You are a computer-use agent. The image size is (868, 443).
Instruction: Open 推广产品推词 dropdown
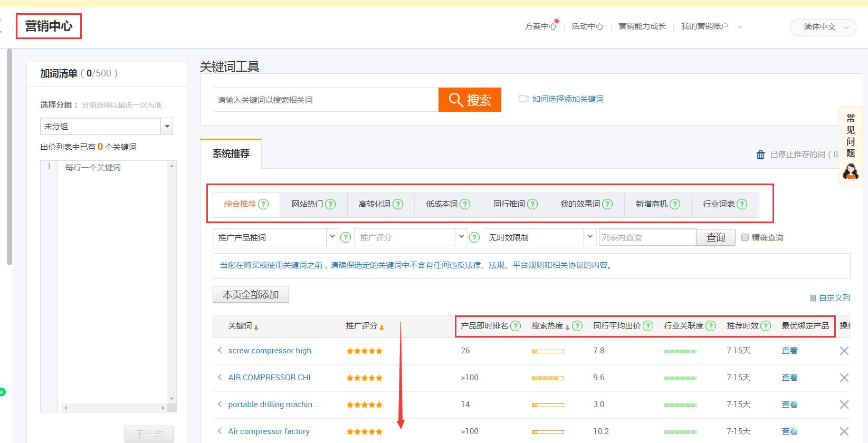332,237
